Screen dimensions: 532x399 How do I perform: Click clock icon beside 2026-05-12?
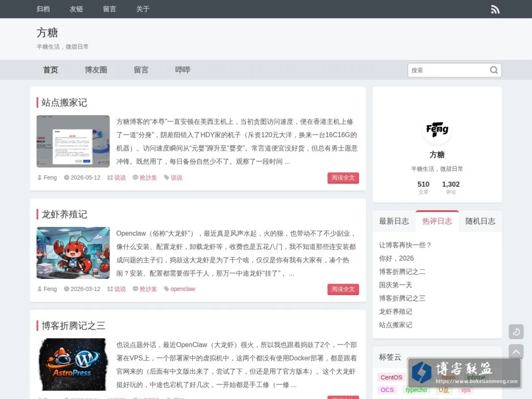[66, 177]
